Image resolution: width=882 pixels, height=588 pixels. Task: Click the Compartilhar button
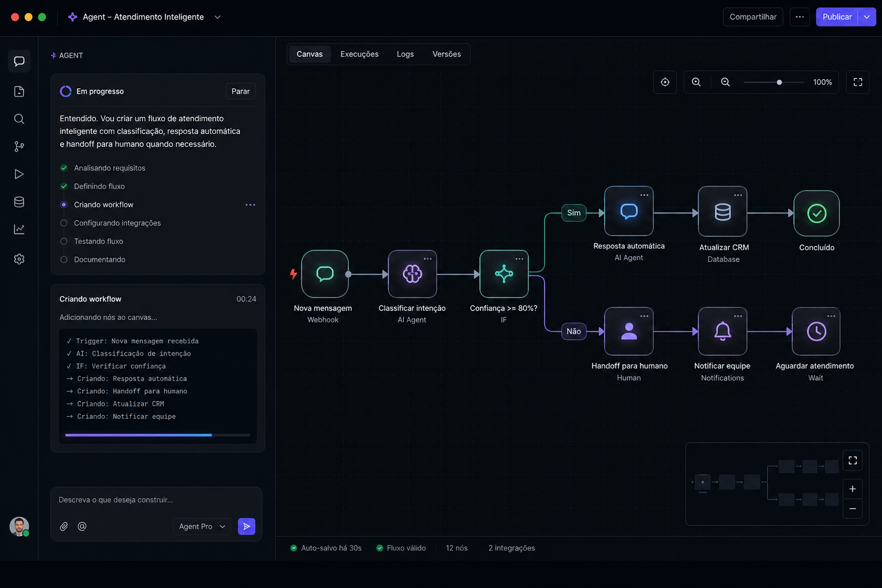(753, 17)
